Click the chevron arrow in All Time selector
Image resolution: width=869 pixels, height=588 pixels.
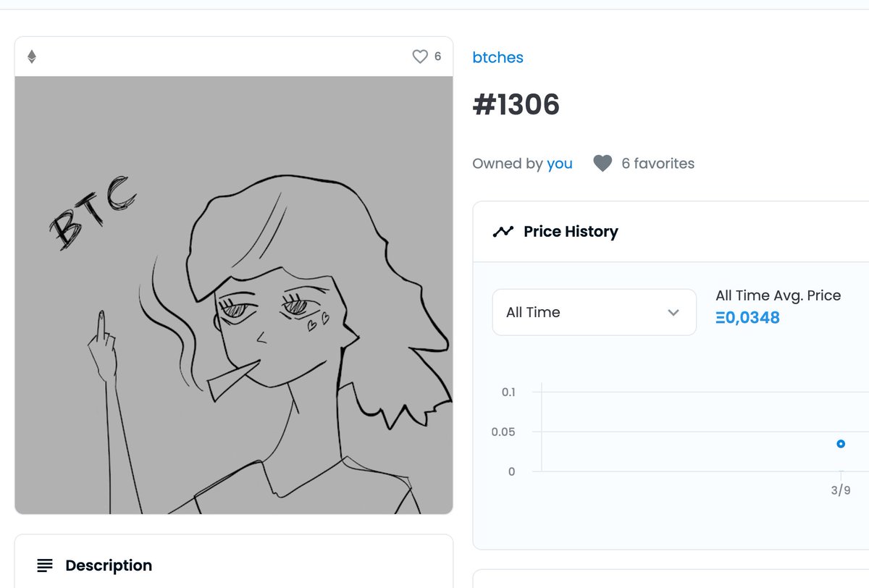(673, 313)
